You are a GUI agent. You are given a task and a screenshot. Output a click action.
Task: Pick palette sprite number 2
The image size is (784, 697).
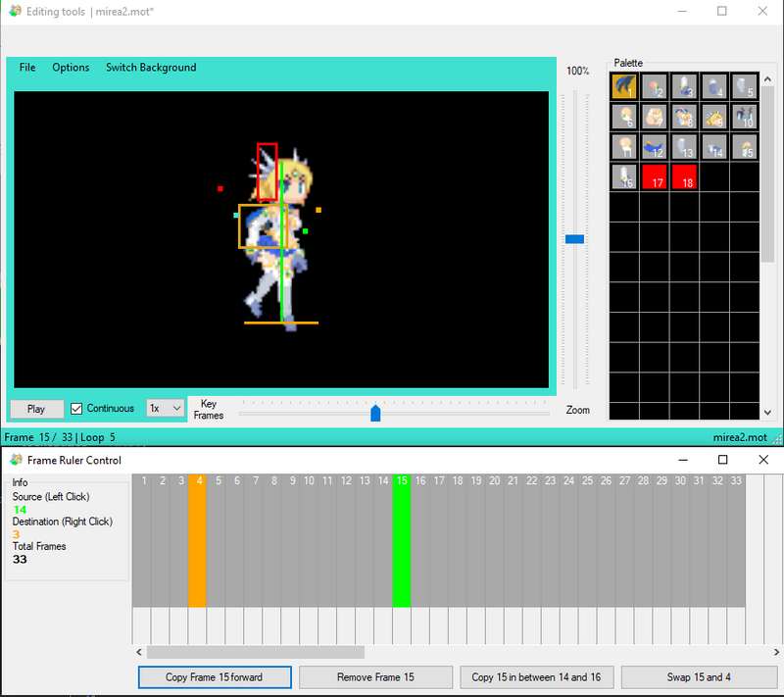click(x=654, y=86)
